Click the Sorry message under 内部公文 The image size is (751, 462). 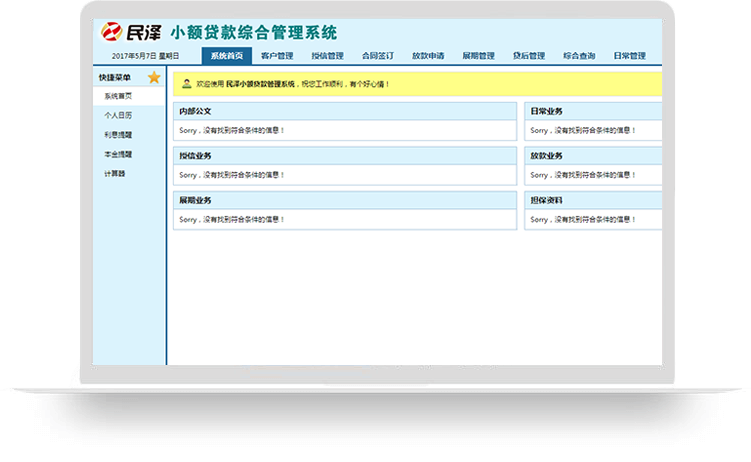(x=232, y=130)
